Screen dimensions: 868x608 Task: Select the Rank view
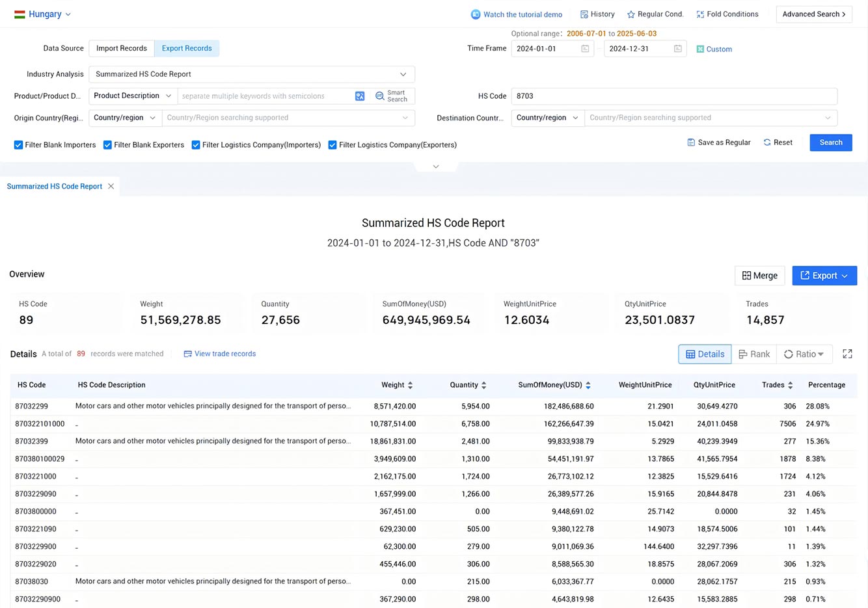point(754,354)
